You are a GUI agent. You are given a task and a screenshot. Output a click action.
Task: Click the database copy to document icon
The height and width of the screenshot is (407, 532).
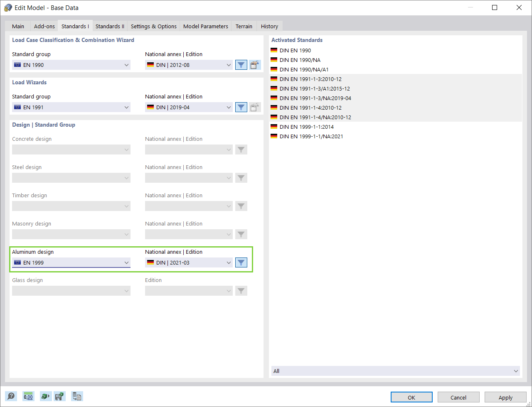(x=77, y=396)
